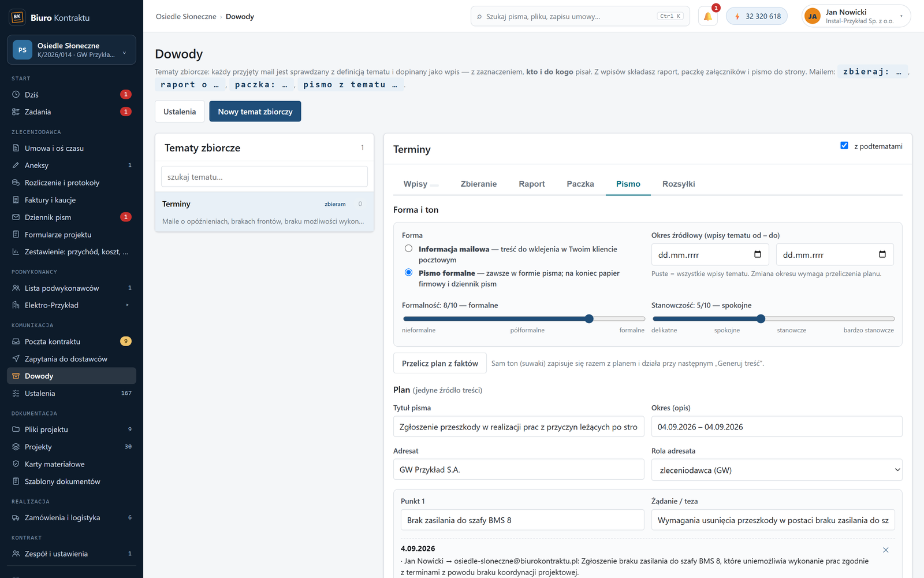Open Poczta kontraktu mailbox
924x578 pixels.
(x=72, y=342)
